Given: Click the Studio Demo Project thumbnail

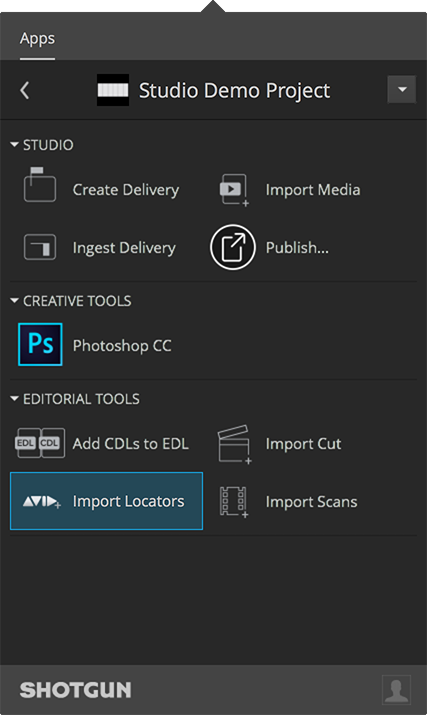Looking at the screenshot, I should tap(113, 90).
